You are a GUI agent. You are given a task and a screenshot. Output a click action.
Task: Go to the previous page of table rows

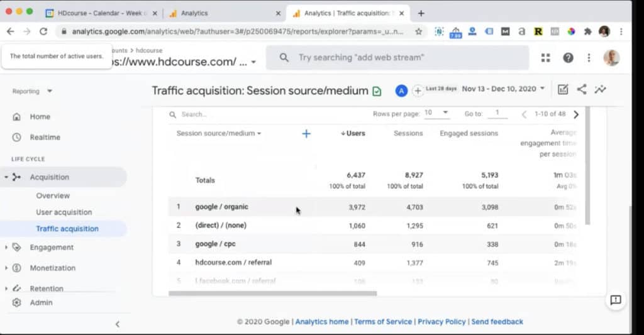coord(524,114)
